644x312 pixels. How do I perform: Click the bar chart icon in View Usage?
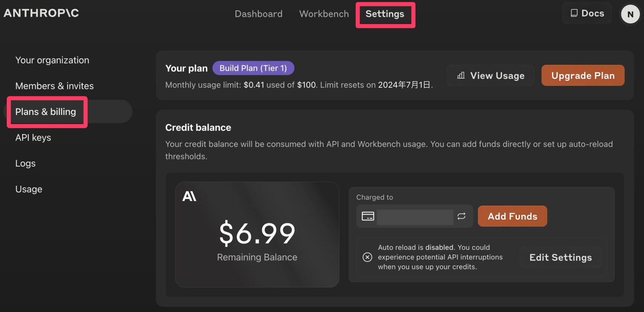[x=461, y=76]
